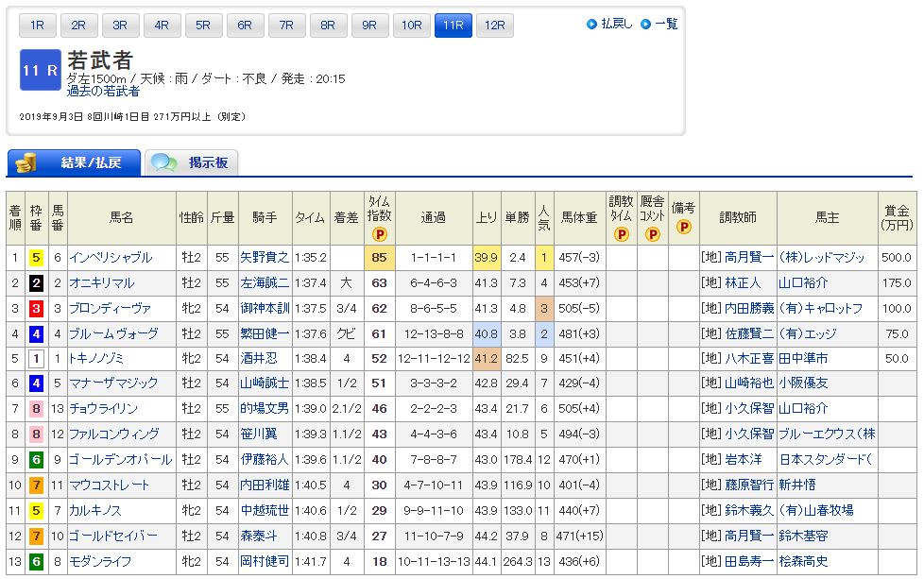This screenshot has width=924, height=579.
Task: Click the blue 11 R race badge
Action: (40, 70)
